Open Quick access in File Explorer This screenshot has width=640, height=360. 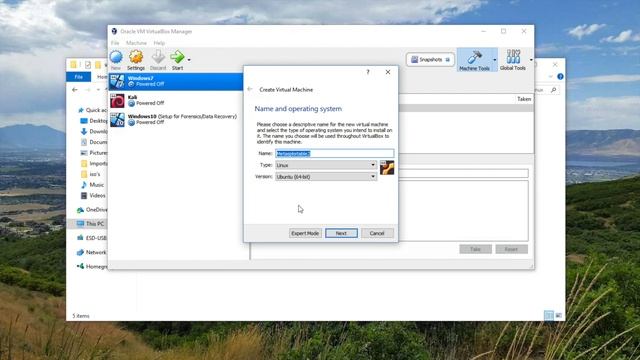point(92,110)
